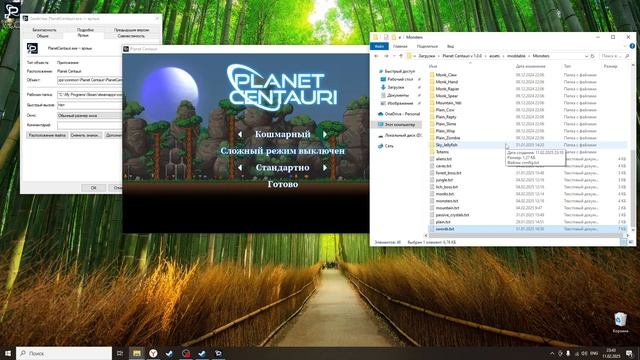Select OneDrive - Personal in sidebar

399,114
